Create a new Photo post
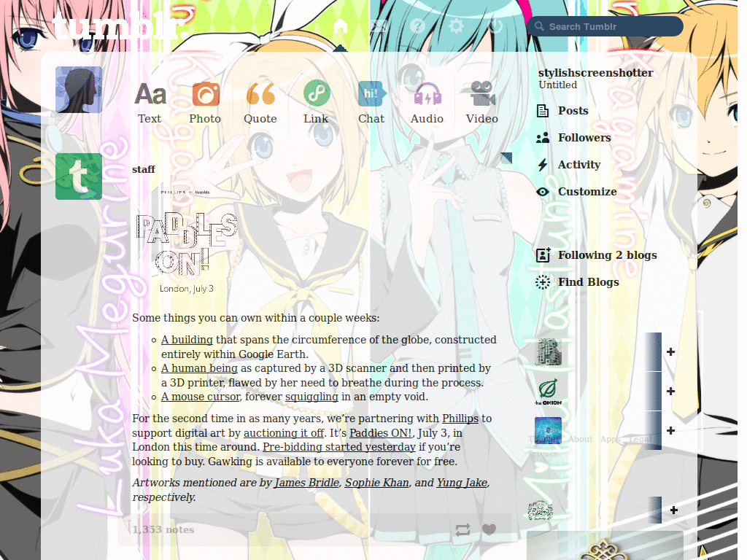Viewport: 747px width, 560px height. coord(205,103)
